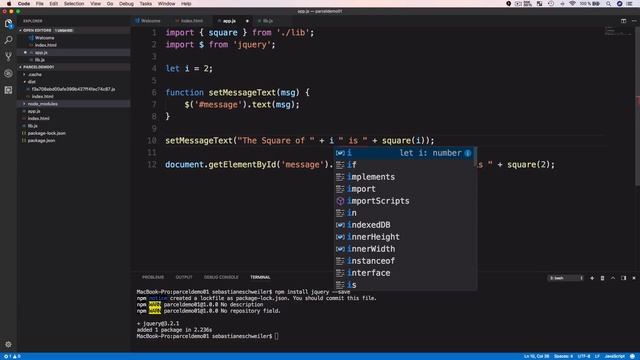Open the macOS Notification Center icon
Viewport: 640px width, 360px height.
coord(630,4)
